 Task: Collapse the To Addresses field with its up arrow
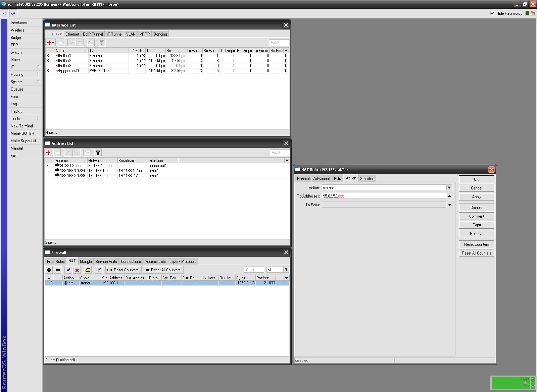(x=449, y=196)
